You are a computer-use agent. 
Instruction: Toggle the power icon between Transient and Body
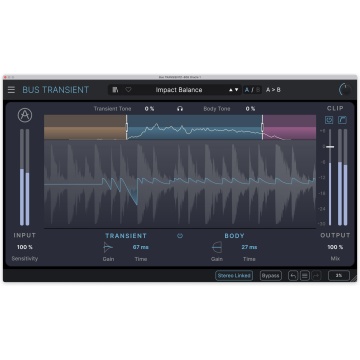point(180,236)
